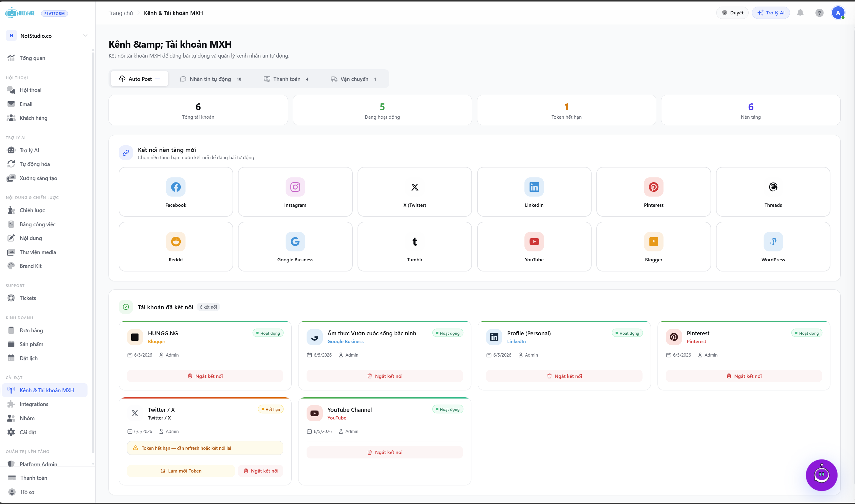The height and width of the screenshot is (504, 855).
Task: Connect a WordPress site
Action: pos(773,246)
